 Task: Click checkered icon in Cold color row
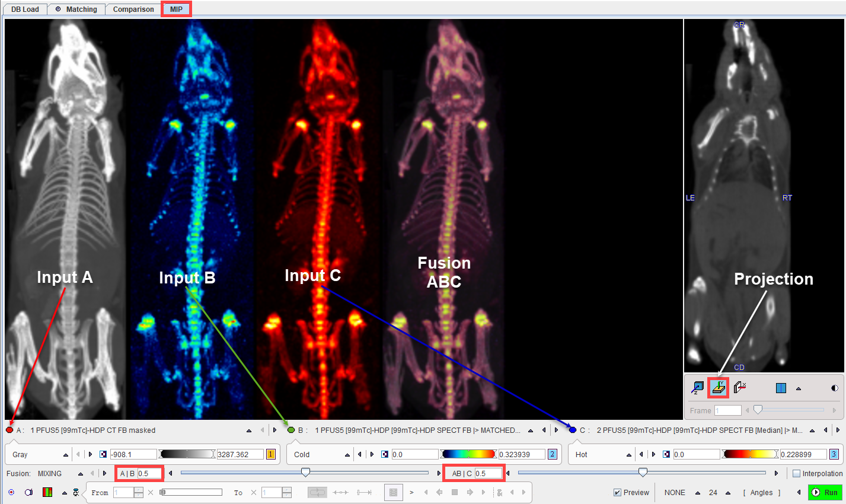pos(385,455)
